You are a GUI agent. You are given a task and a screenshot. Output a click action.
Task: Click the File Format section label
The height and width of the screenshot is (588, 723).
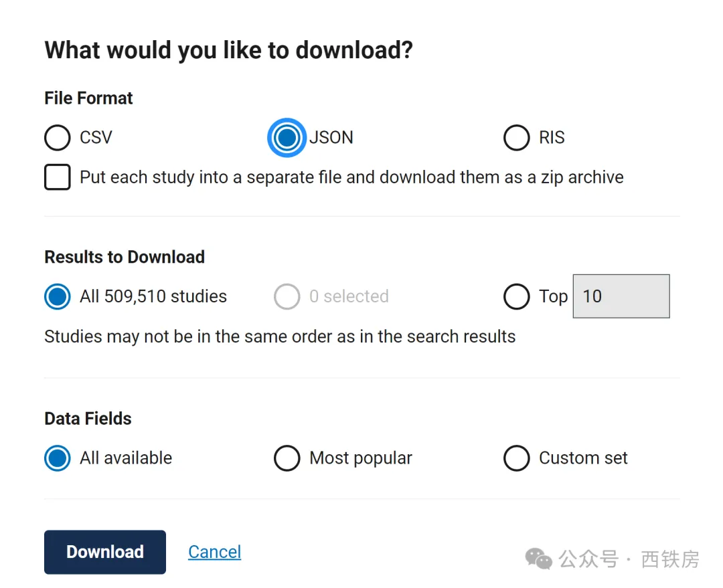88,98
